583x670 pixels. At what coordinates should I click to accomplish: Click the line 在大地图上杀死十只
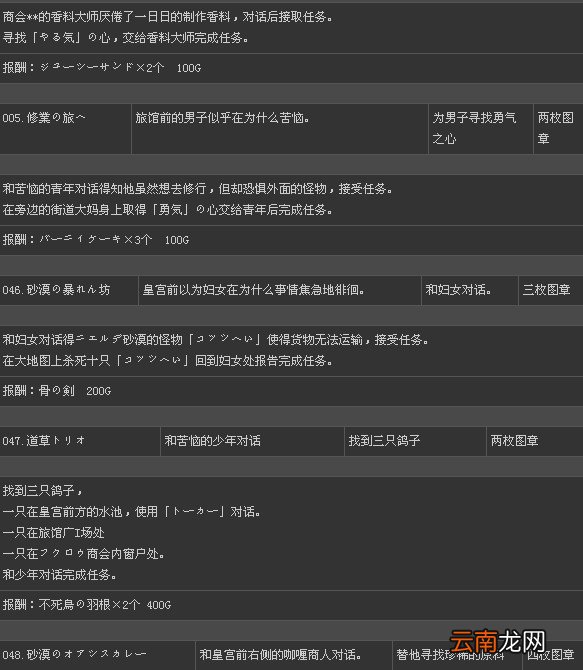[168, 361]
